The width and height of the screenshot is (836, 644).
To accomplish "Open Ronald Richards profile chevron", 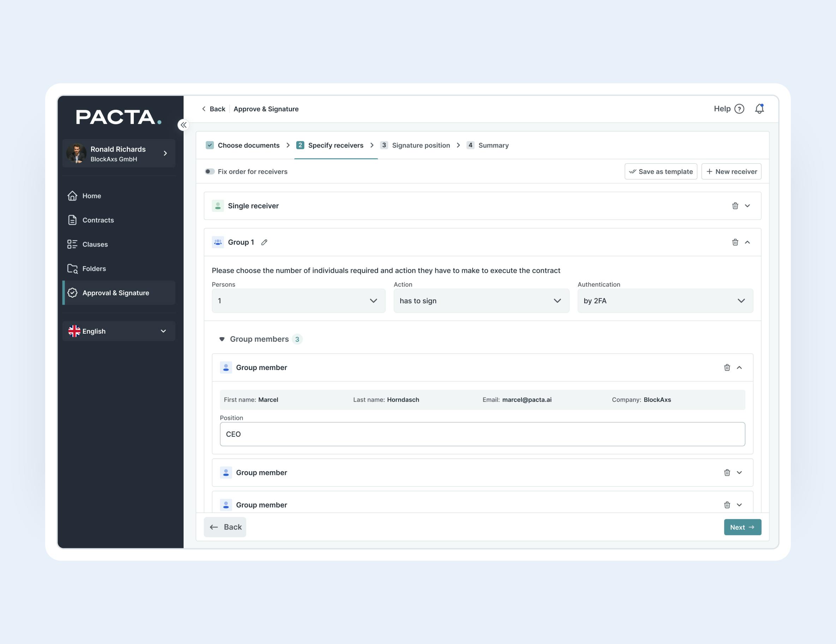I will tap(165, 153).
